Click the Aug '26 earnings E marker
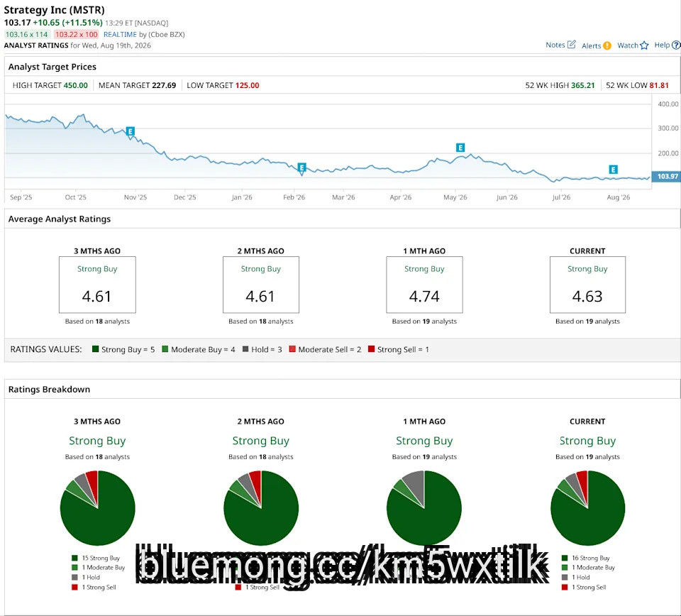Image resolution: width=681 pixels, height=616 pixels. point(613,170)
